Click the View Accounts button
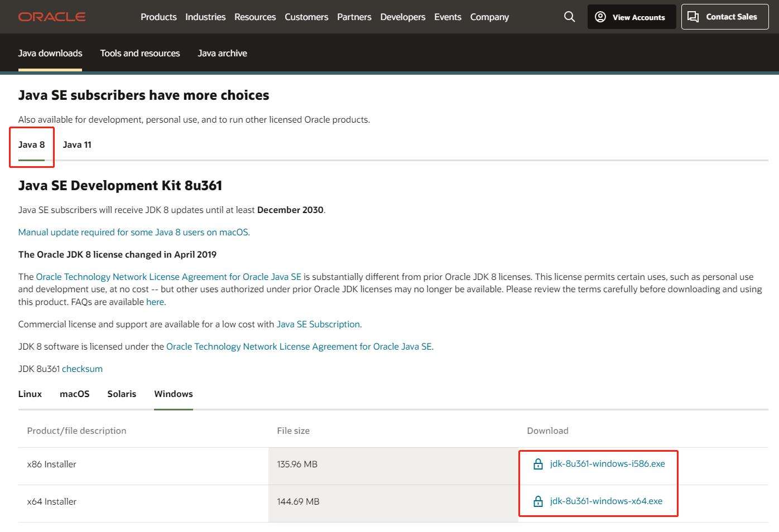This screenshot has width=779, height=532. [x=632, y=17]
